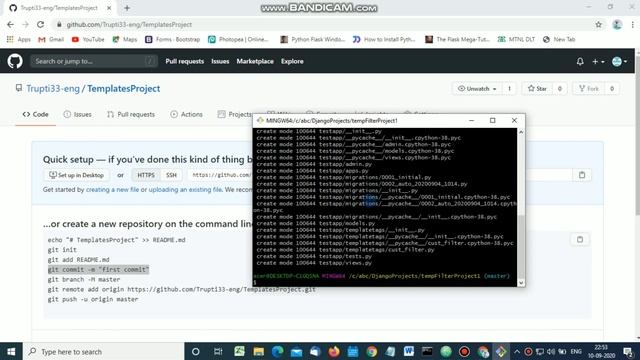Show hidden system tray icons
The height and width of the screenshot is (360, 640).
[x=517, y=351]
